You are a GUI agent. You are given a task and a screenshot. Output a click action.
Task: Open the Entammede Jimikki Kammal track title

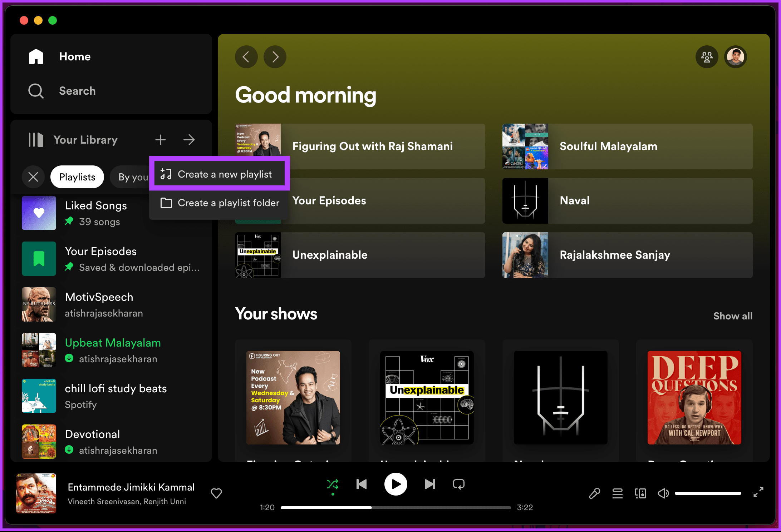point(131,487)
